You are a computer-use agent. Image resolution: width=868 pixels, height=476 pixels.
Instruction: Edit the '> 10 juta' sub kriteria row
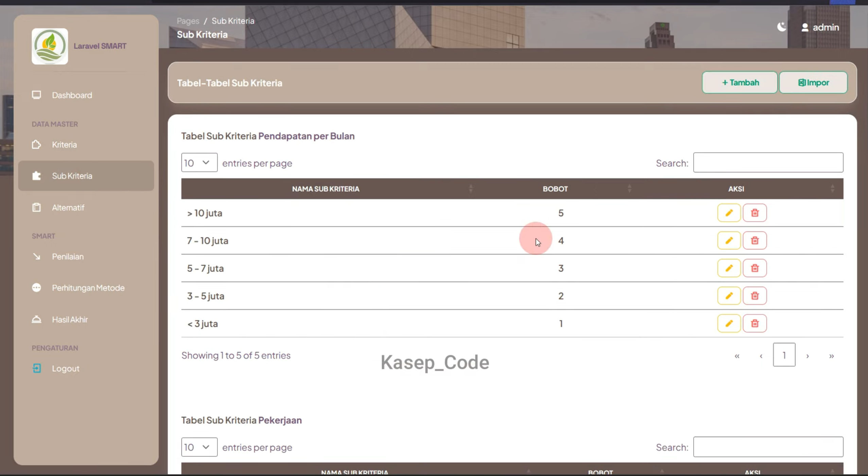tap(729, 213)
